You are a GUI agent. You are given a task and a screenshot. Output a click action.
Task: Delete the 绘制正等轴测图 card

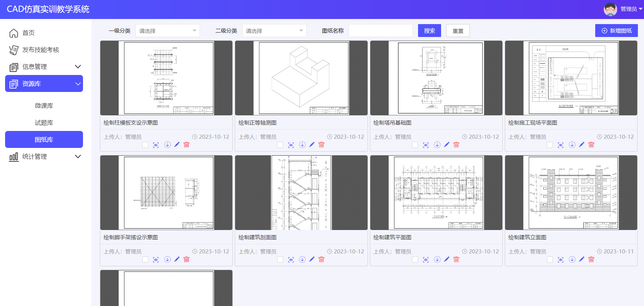321,145
